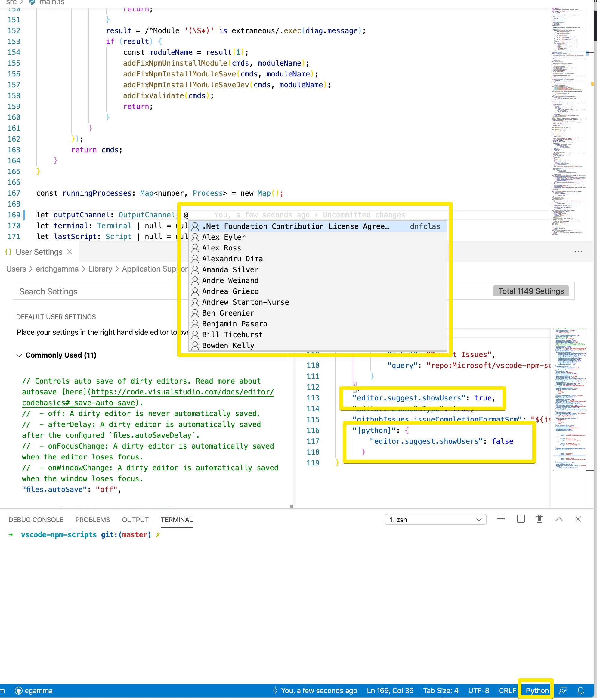Open the PROBLEMS tab
597x700 pixels.
coord(92,520)
